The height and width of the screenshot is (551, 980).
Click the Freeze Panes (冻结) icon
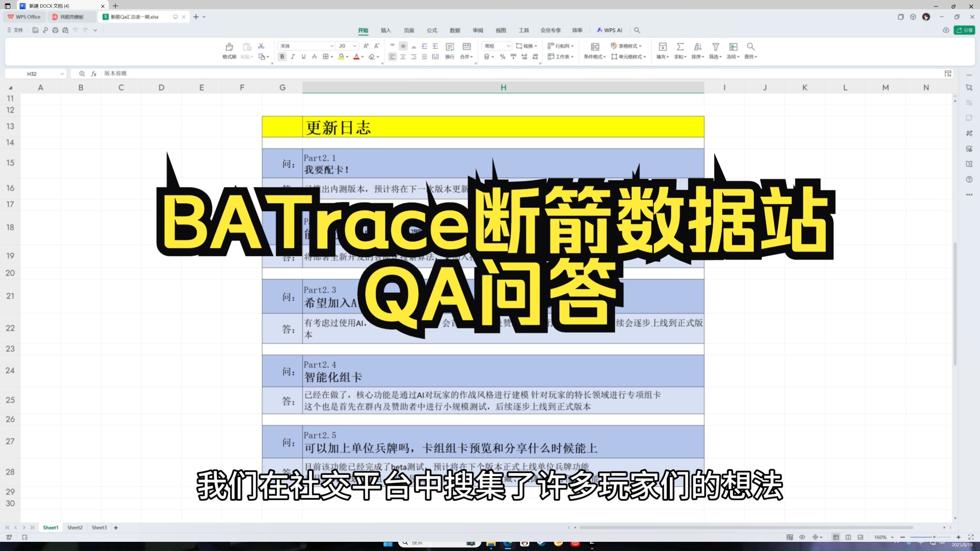733,47
